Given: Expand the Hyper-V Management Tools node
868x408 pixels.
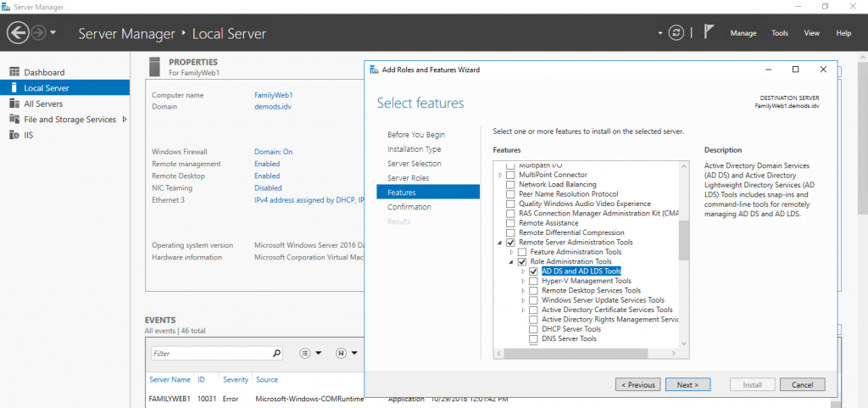Looking at the screenshot, I should click(523, 282).
